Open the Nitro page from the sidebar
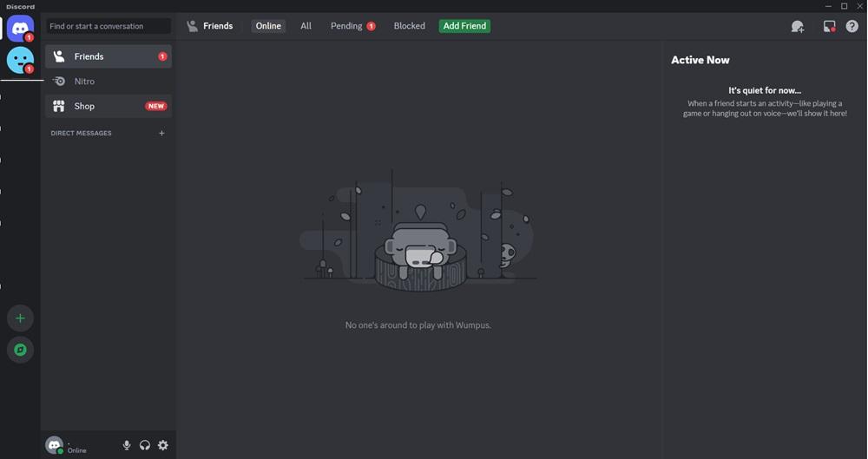The image size is (868, 459). 108,82
